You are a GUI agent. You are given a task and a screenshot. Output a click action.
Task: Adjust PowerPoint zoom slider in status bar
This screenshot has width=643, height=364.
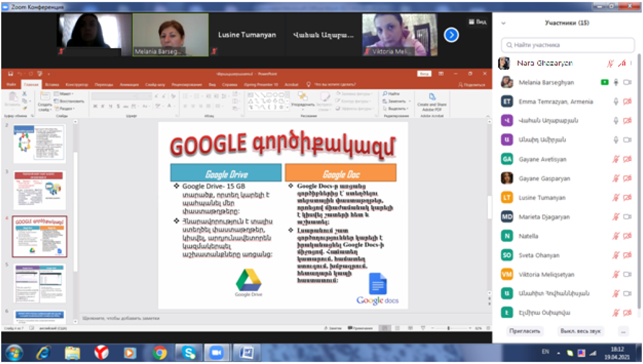[x=448, y=328]
